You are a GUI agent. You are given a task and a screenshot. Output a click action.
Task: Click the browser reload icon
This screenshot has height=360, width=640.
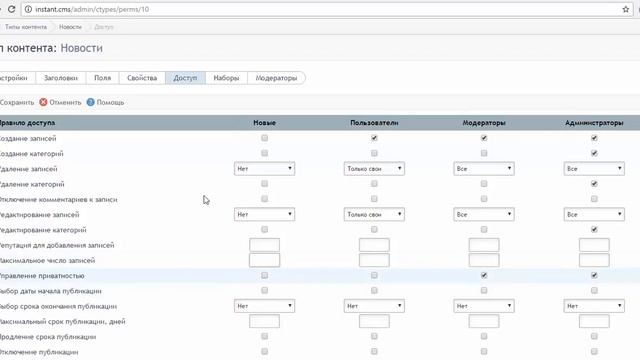point(11,9)
